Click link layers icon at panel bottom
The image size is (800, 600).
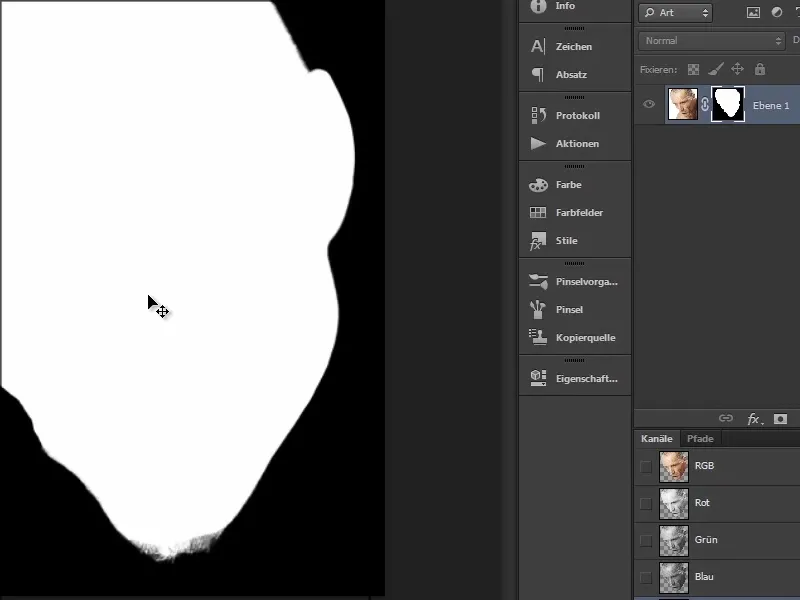click(726, 419)
